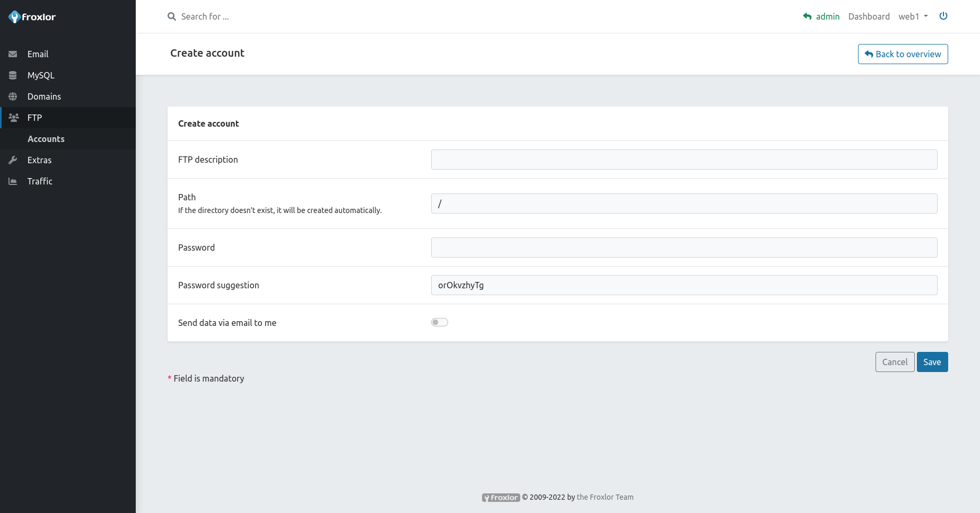Screen dimensions: 980x513
Task: Click the Email envelope icon
Action: click(13, 54)
